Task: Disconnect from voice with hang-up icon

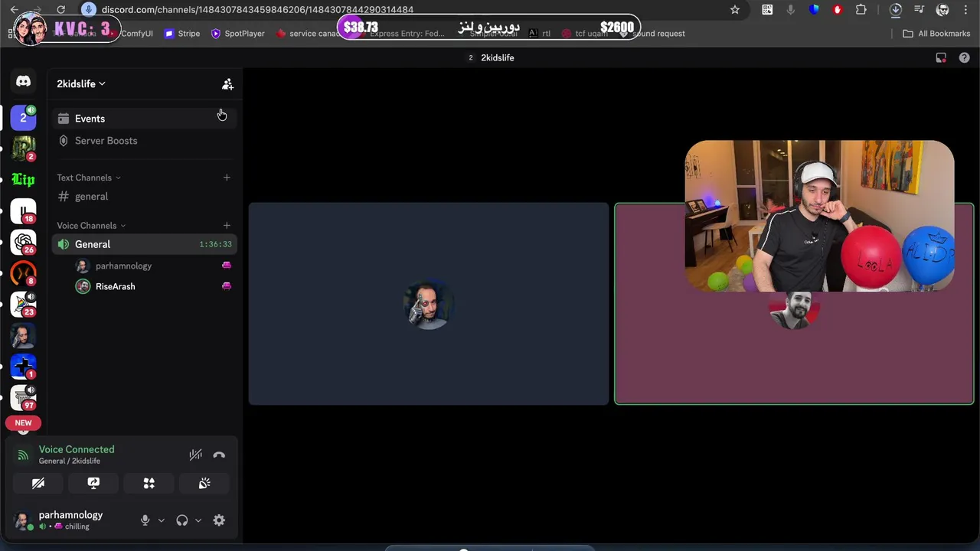Action: (x=219, y=455)
